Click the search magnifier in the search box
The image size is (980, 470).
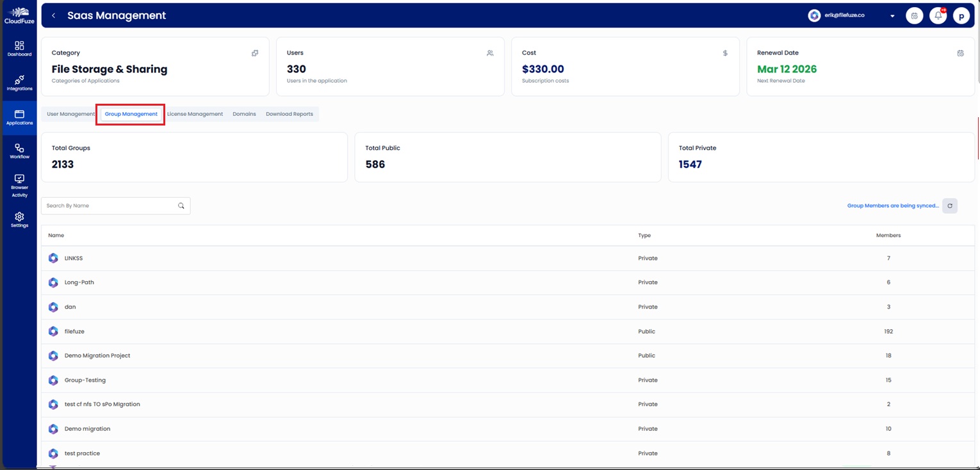coord(181,206)
